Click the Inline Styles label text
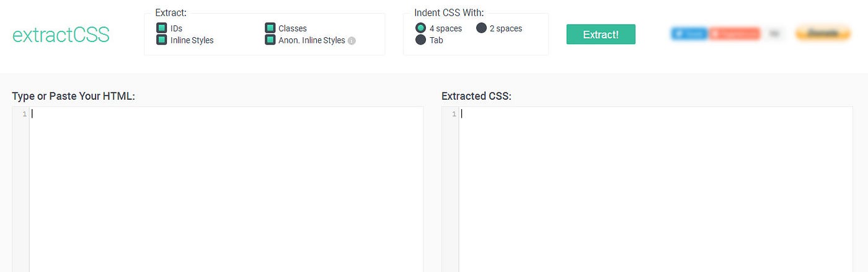 coord(192,40)
